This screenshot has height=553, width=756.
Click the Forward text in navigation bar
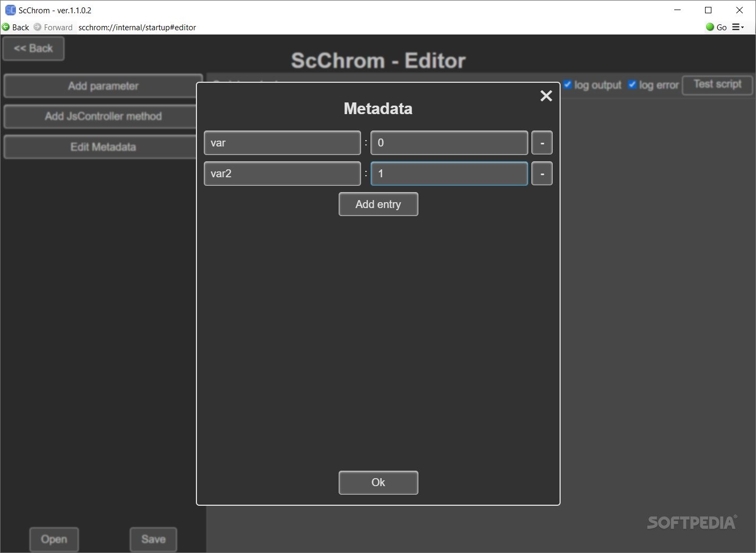click(58, 27)
